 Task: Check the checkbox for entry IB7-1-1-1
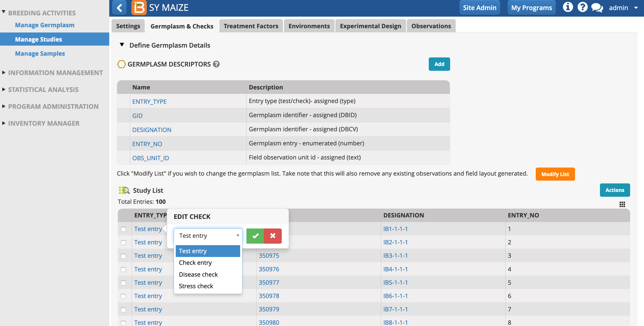[x=123, y=310]
